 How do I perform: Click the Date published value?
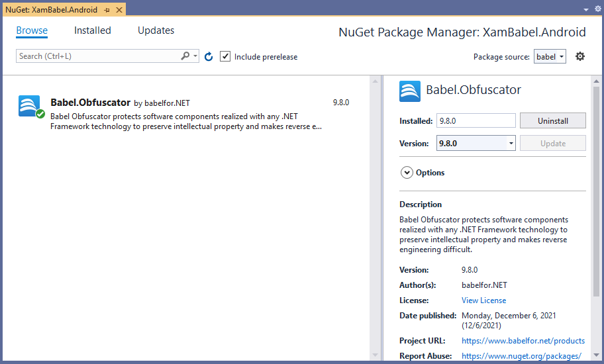[509, 320]
